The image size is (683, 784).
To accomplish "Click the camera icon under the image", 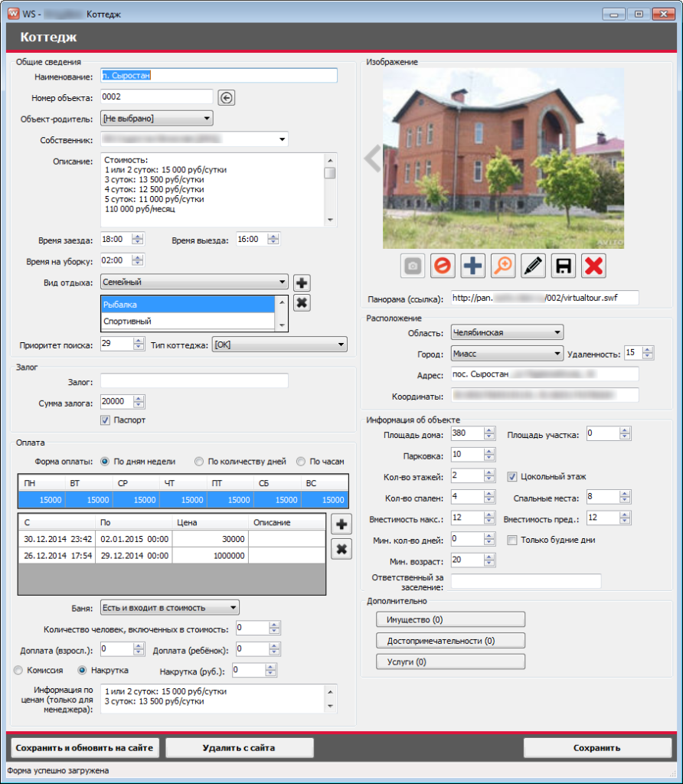I will [x=413, y=266].
